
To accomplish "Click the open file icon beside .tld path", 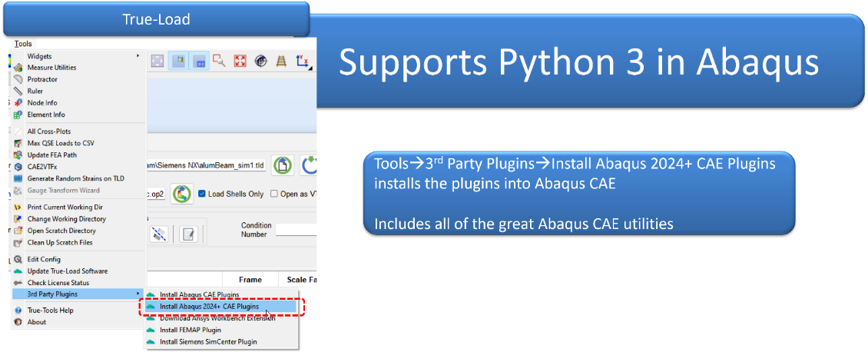I will click(283, 164).
